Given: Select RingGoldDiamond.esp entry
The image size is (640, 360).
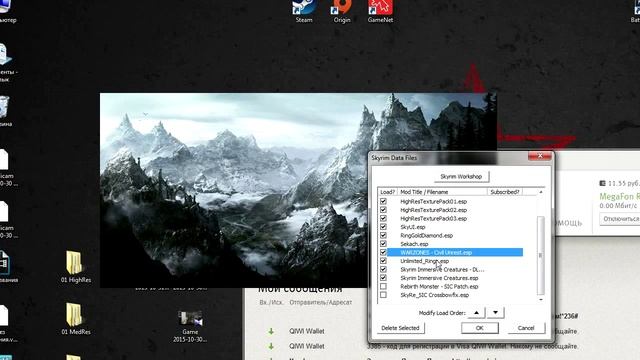Looking at the screenshot, I should click(x=427, y=236).
